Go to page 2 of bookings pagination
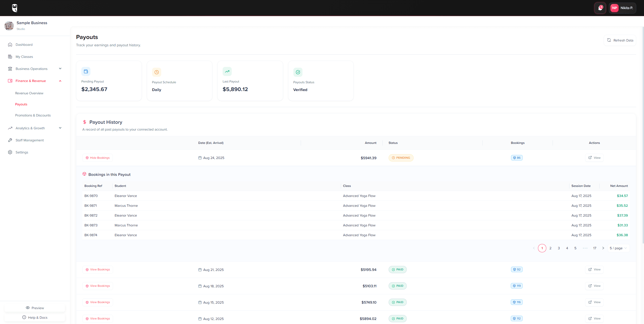The image size is (644, 324). (550, 248)
